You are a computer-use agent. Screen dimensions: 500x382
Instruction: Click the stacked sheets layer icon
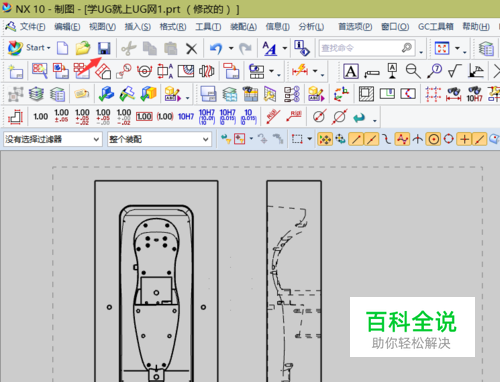[x=36, y=94]
